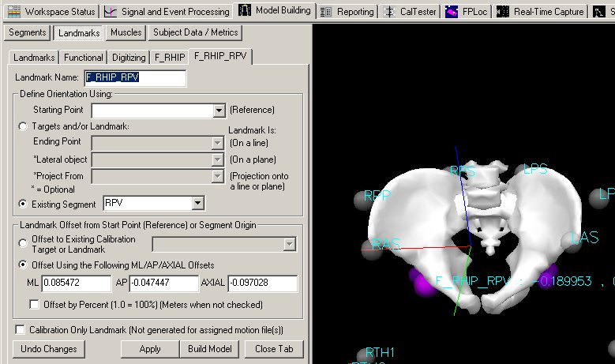Open the FPLoc tab
The width and height of the screenshot is (615, 364).
467,12
